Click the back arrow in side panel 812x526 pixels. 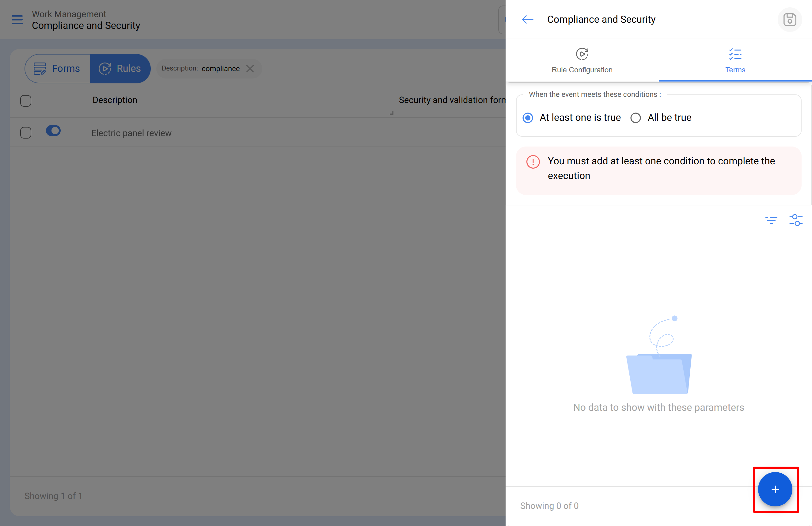click(527, 19)
